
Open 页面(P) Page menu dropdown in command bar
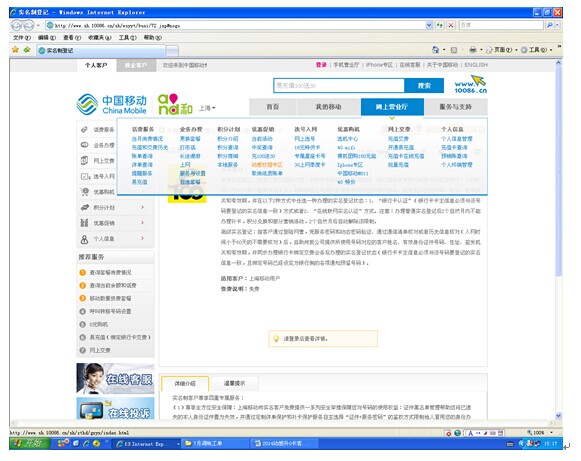(x=501, y=50)
